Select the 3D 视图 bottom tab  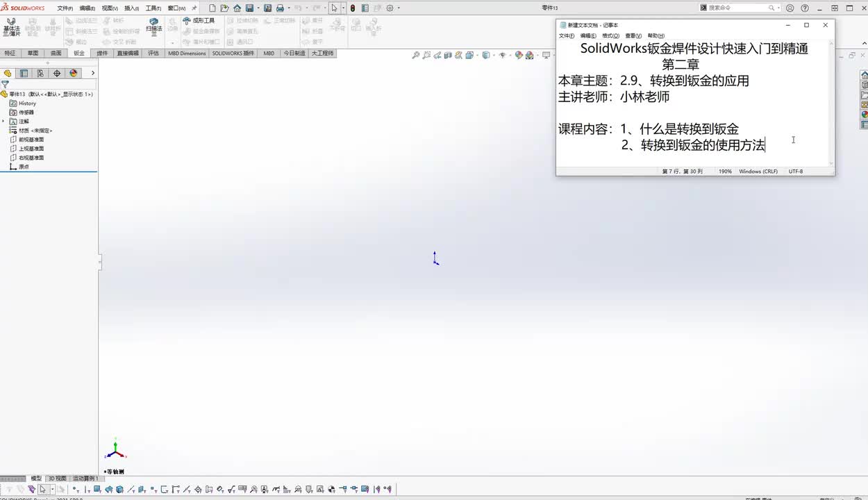(x=57, y=478)
